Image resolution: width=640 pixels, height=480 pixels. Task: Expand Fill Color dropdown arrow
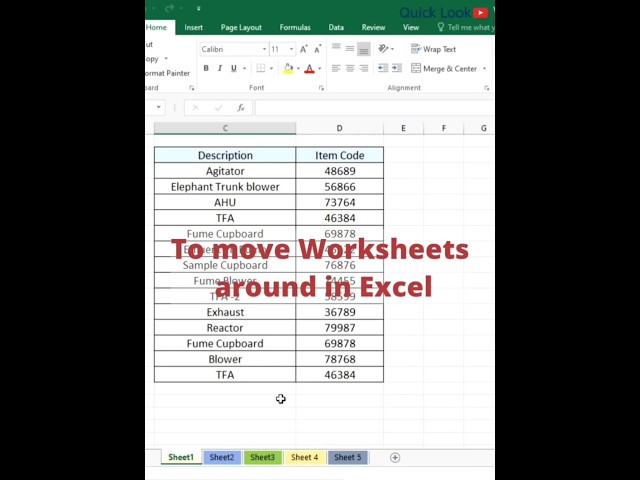[x=298, y=68]
